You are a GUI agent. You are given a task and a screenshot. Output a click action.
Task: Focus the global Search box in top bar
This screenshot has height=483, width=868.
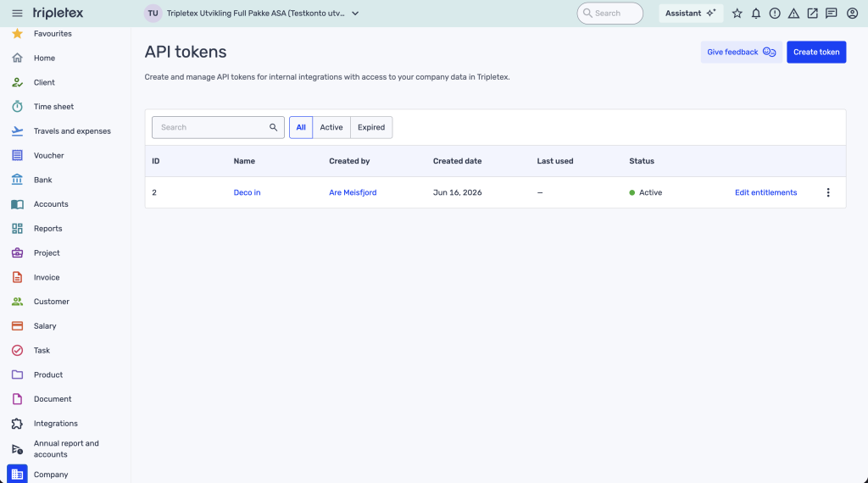(x=609, y=14)
